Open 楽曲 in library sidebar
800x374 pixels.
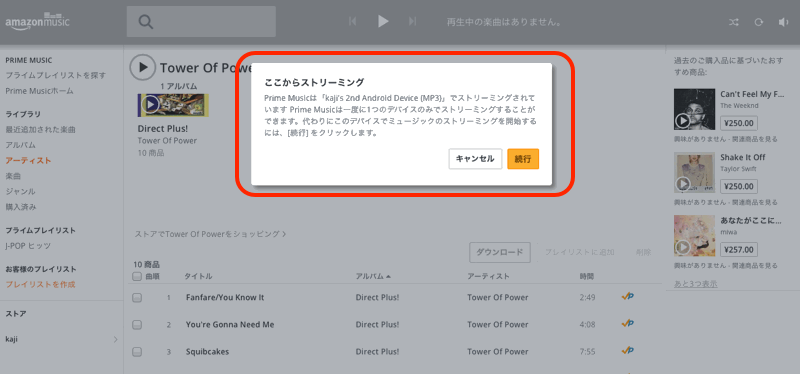(x=13, y=176)
